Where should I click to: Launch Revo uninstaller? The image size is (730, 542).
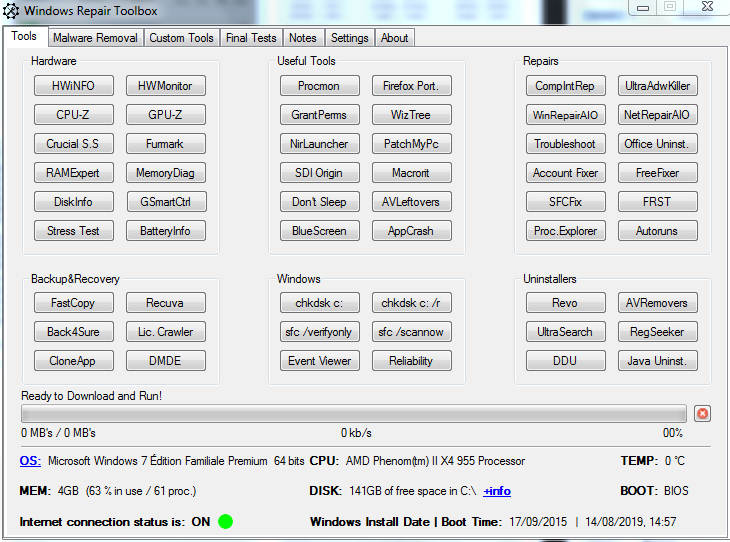click(565, 303)
